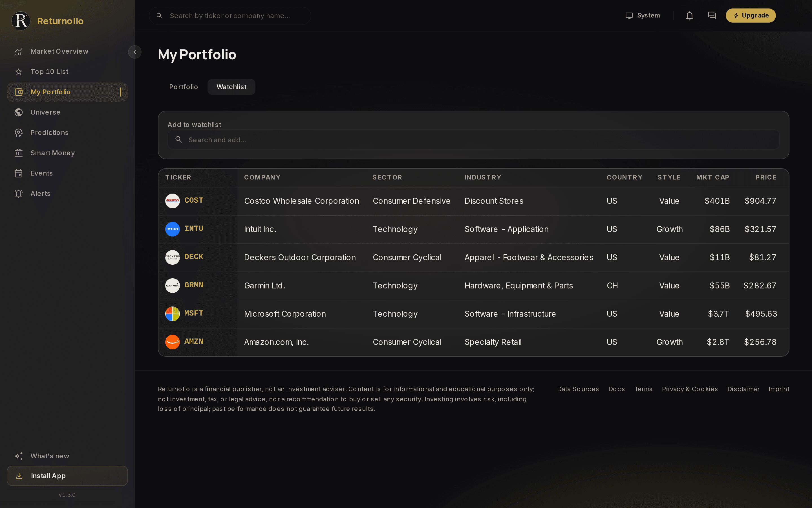Focus the ticker or company search field
812x508 pixels.
(230, 16)
